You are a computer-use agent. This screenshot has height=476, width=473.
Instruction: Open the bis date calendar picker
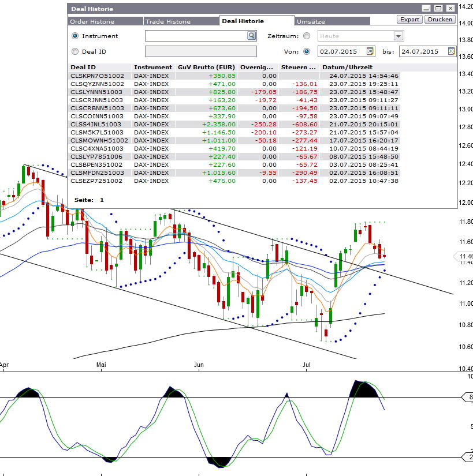pyautogui.click(x=451, y=51)
